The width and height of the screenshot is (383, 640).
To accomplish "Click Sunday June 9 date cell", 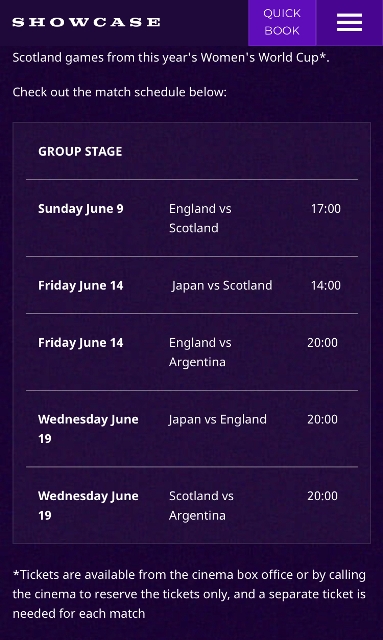I will (80, 209).
